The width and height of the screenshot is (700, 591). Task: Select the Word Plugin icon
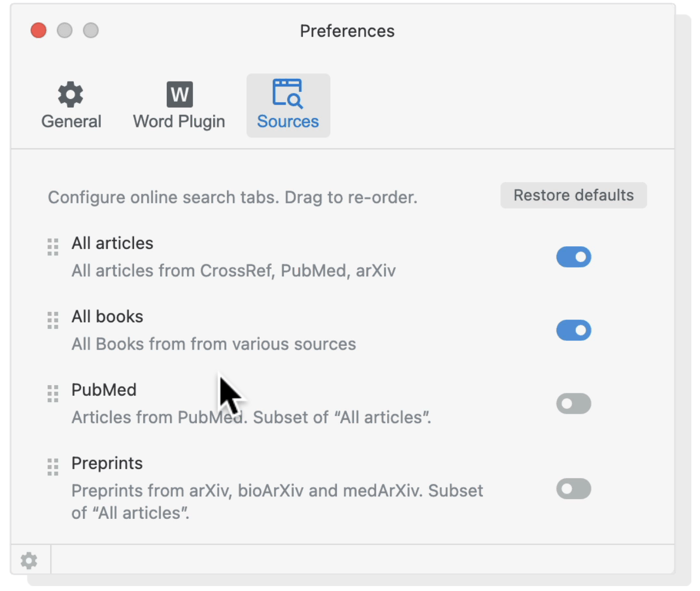[x=179, y=94]
